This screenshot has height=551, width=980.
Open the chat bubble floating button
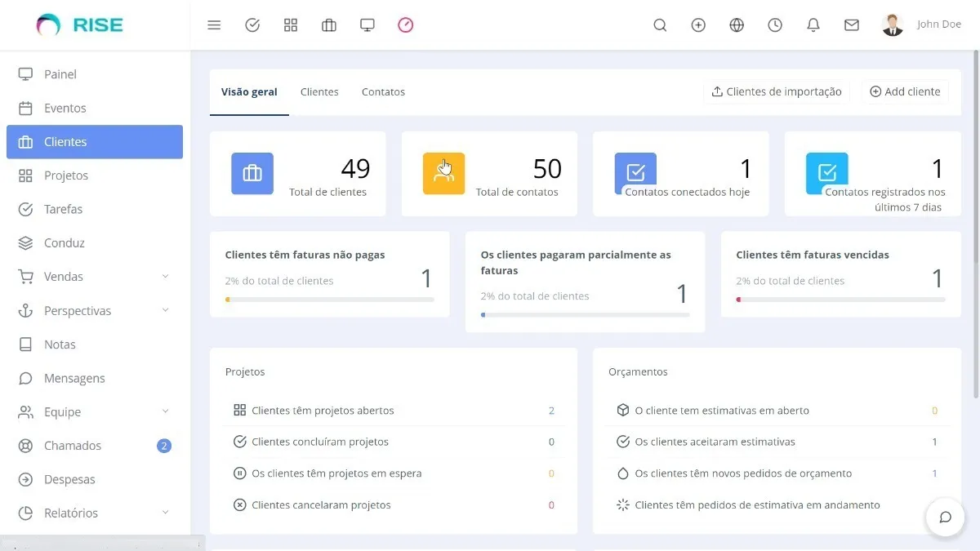[945, 517]
